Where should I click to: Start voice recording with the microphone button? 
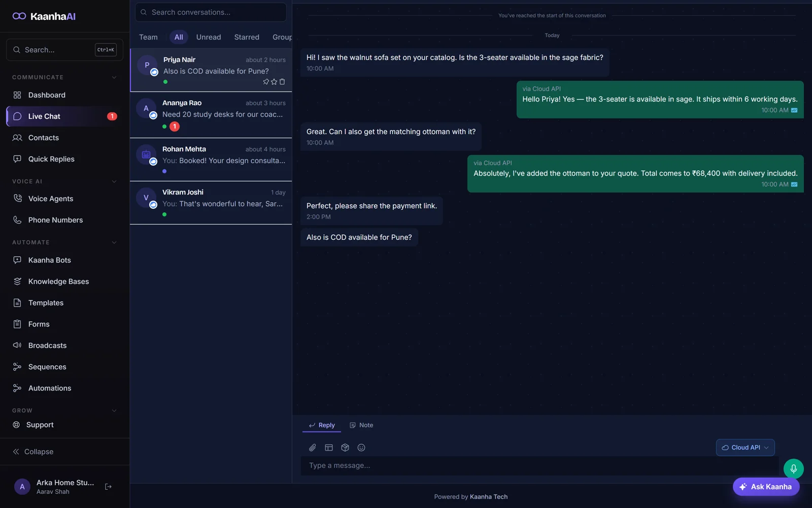click(x=793, y=469)
